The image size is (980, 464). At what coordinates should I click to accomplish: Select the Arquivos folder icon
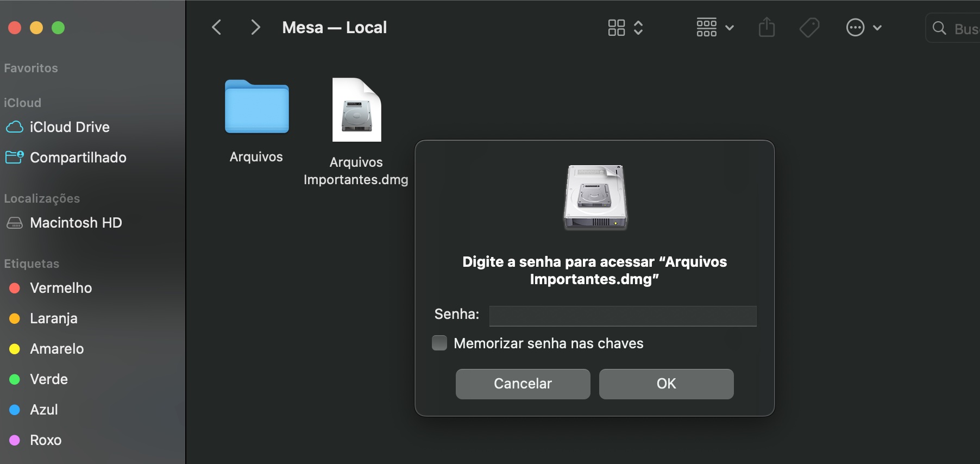pos(257,106)
